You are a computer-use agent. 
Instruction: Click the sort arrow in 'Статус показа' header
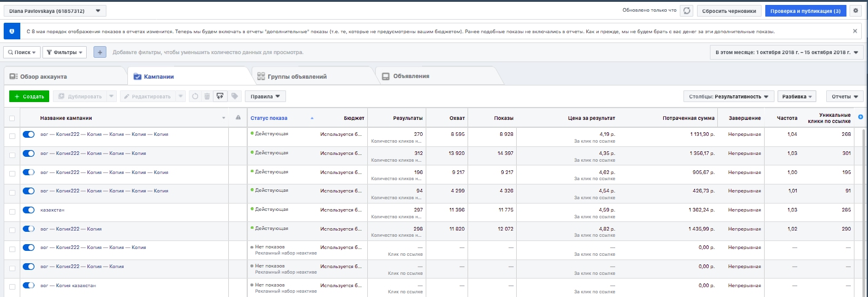click(311, 118)
